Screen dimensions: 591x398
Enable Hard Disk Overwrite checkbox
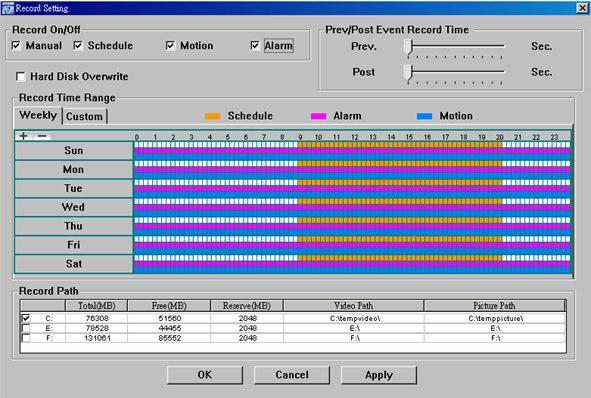click(x=21, y=77)
